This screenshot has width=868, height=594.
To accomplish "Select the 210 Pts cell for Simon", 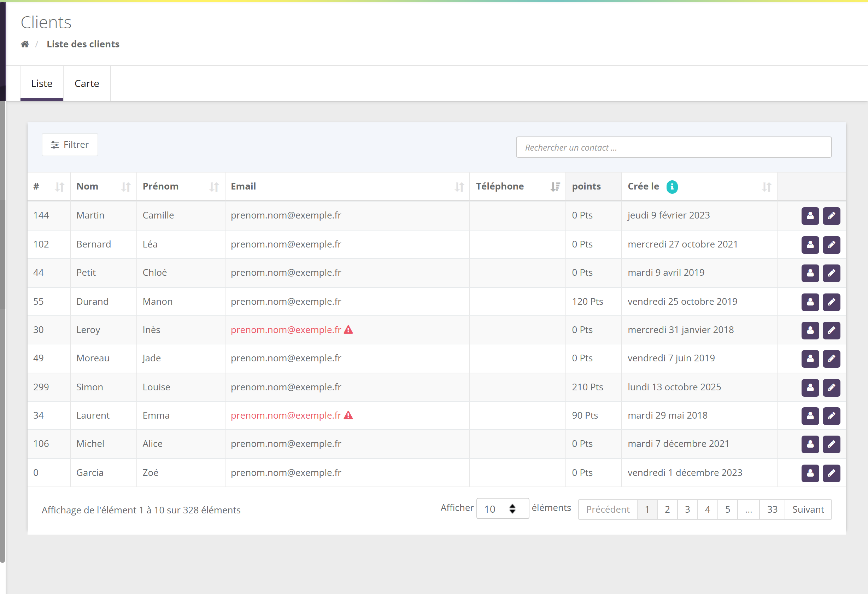I will (593, 387).
